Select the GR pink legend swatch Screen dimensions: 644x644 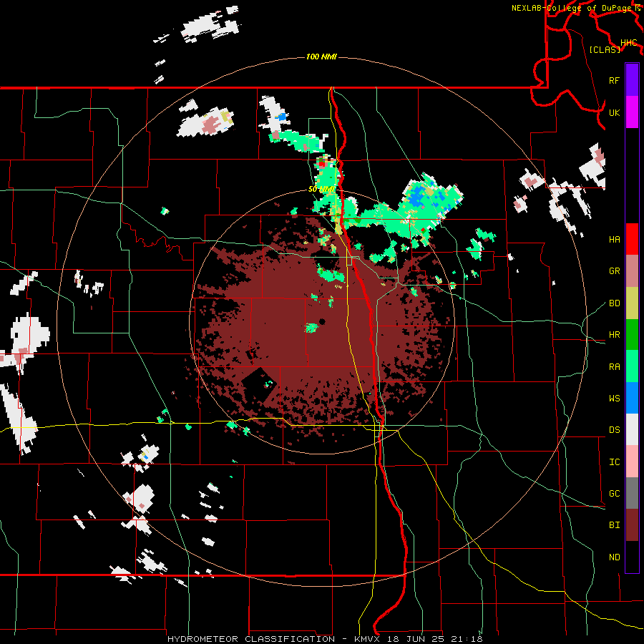632,271
